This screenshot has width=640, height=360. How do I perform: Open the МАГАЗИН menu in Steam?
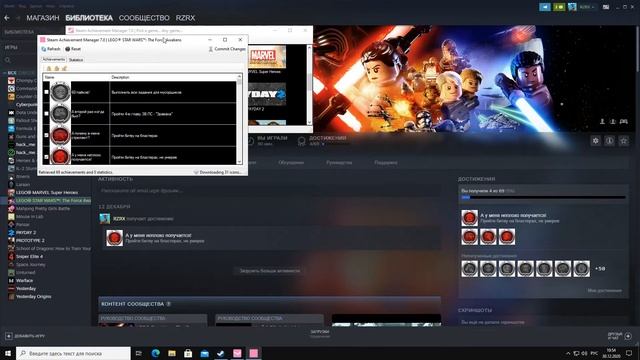pyautogui.click(x=43, y=18)
